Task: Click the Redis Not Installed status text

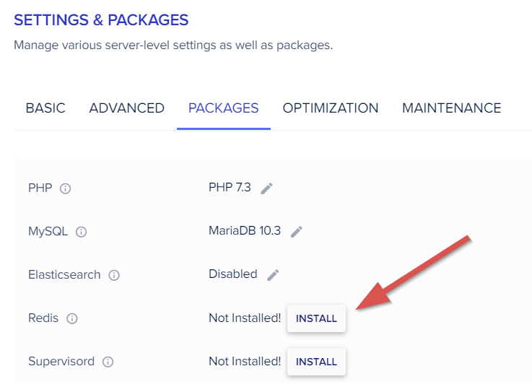Action: click(245, 318)
